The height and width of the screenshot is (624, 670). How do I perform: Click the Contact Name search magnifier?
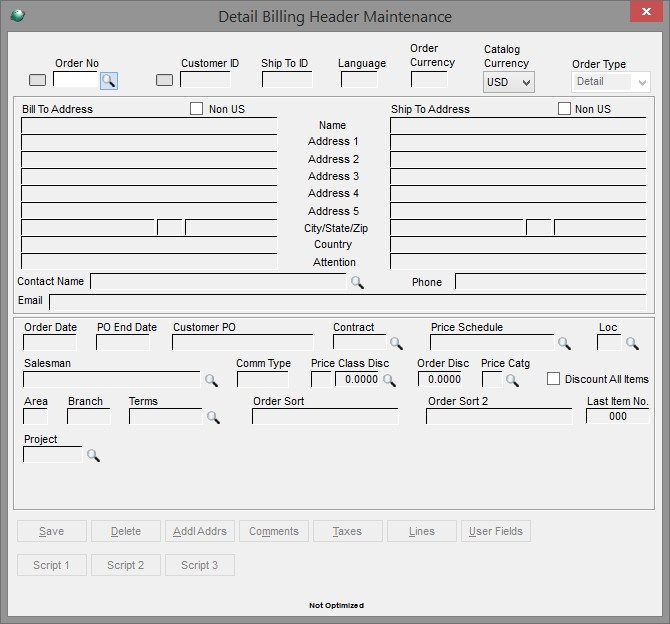click(357, 282)
